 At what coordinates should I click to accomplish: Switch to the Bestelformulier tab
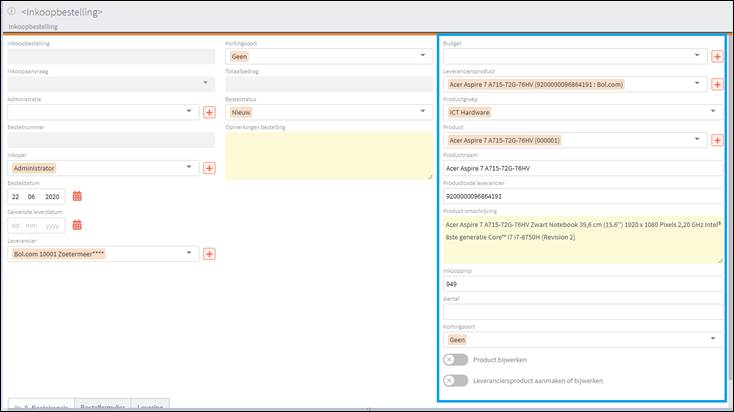coord(103,407)
